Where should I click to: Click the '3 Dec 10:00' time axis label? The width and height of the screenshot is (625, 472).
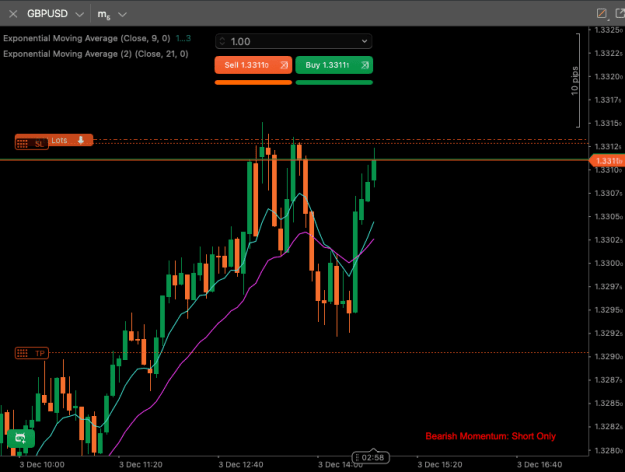pyautogui.click(x=42, y=464)
